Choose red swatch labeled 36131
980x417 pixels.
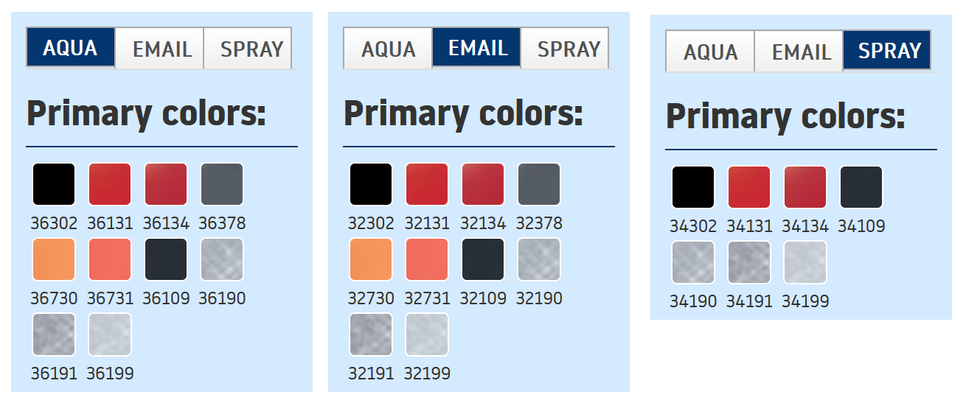(110, 184)
